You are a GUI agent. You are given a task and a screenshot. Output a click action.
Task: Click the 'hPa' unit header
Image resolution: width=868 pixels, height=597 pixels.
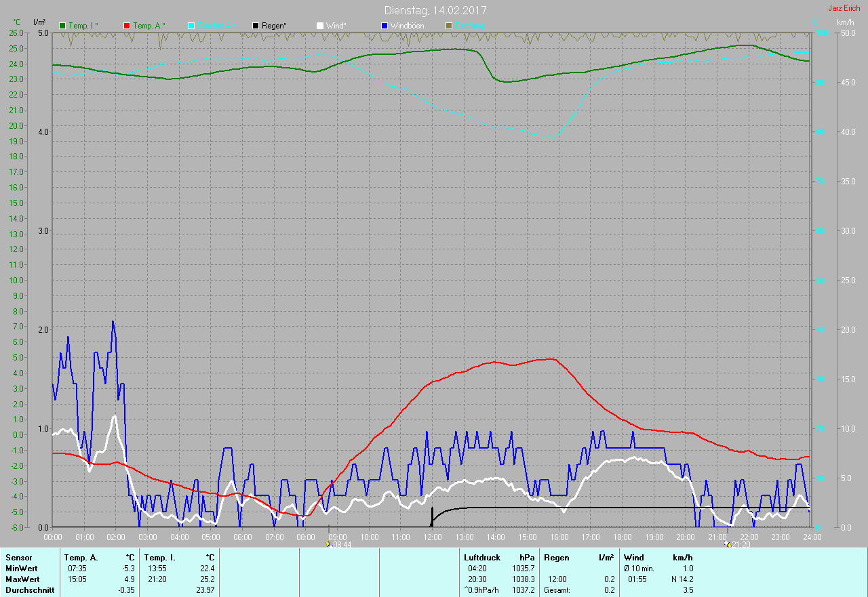pyautogui.click(x=526, y=558)
